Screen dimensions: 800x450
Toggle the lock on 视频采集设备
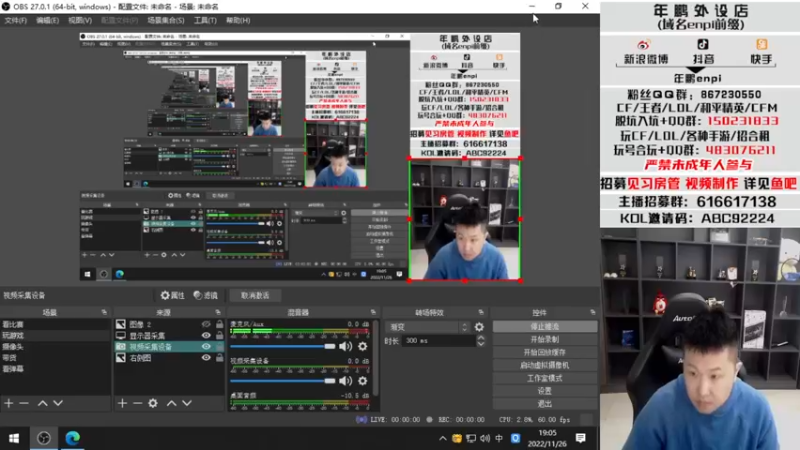point(219,347)
